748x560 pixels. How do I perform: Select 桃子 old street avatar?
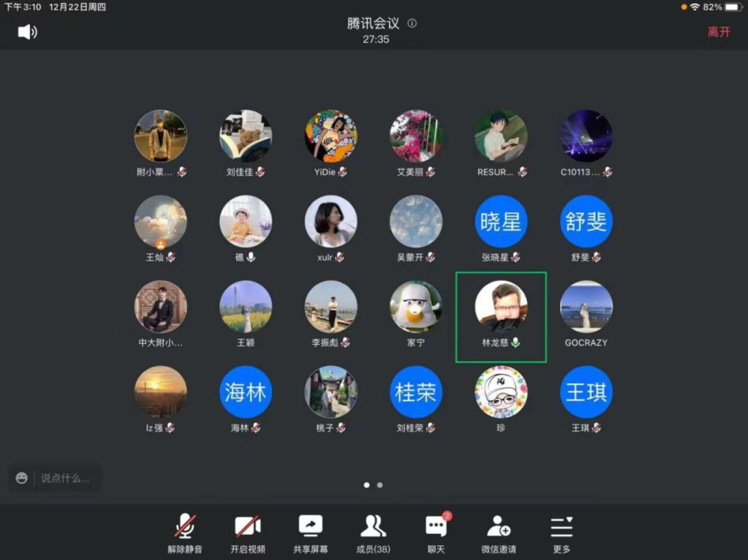(x=331, y=392)
